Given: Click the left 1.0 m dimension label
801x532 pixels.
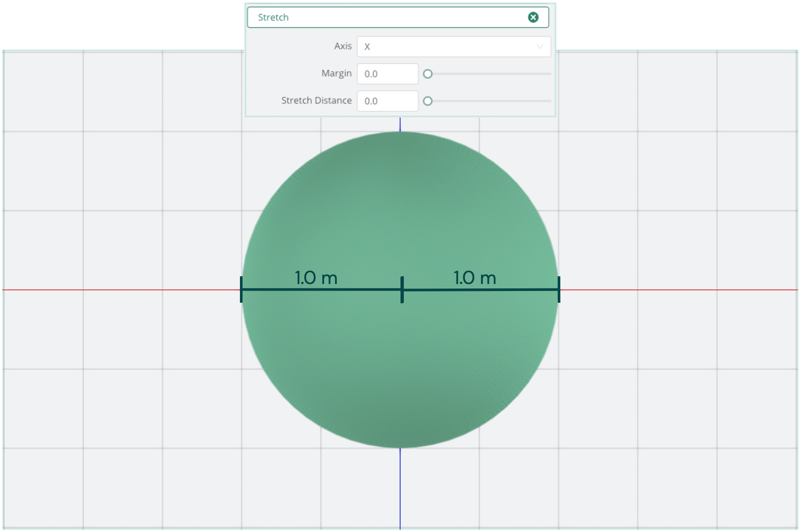Looking at the screenshot, I should (316, 278).
